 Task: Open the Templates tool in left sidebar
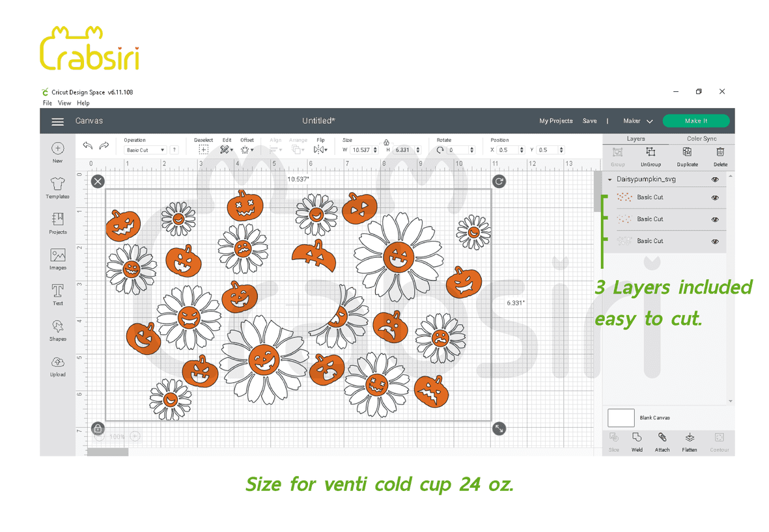pos(57,187)
